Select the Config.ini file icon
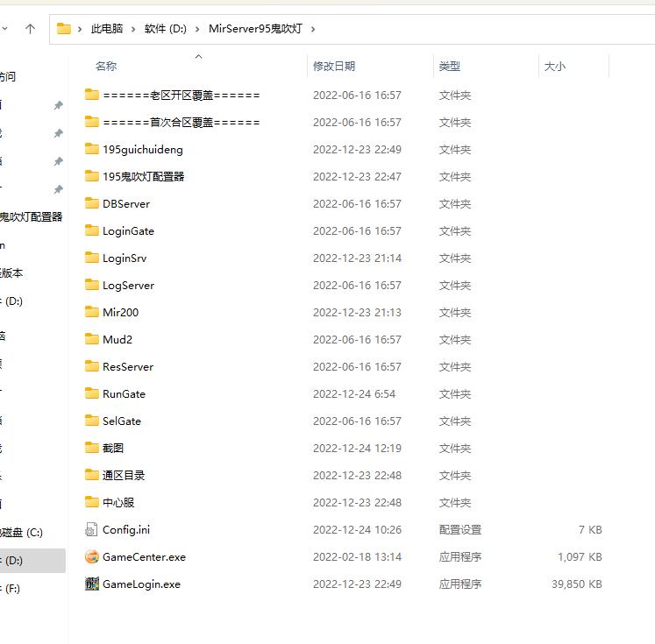This screenshot has width=655, height=644. pos(92,529)
